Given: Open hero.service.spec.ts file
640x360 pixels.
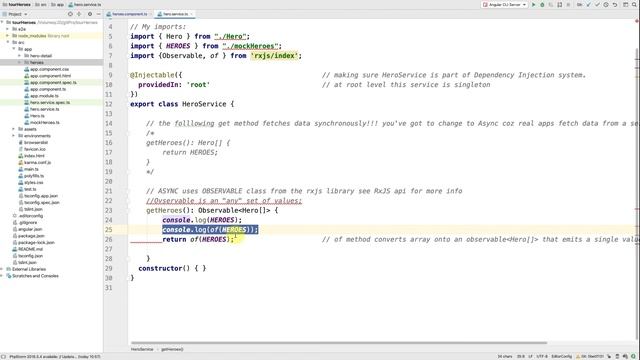Looking at the screenshot, I should tap(50, 102).
